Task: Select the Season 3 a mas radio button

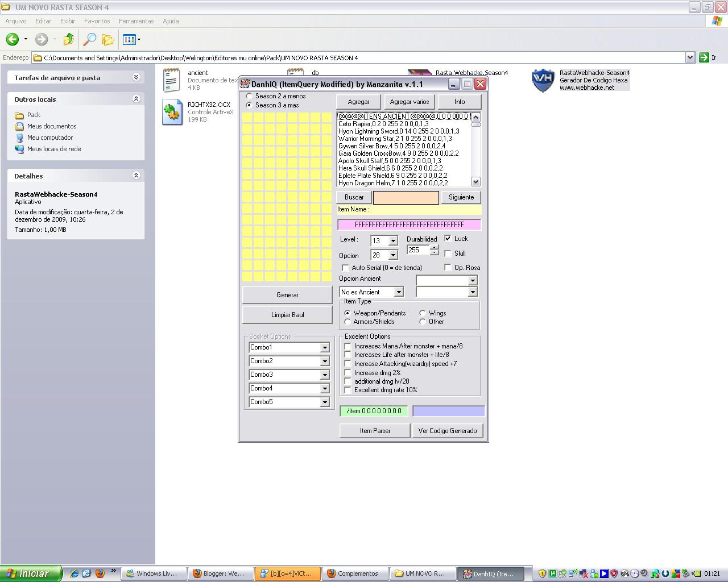Action: 249,105
